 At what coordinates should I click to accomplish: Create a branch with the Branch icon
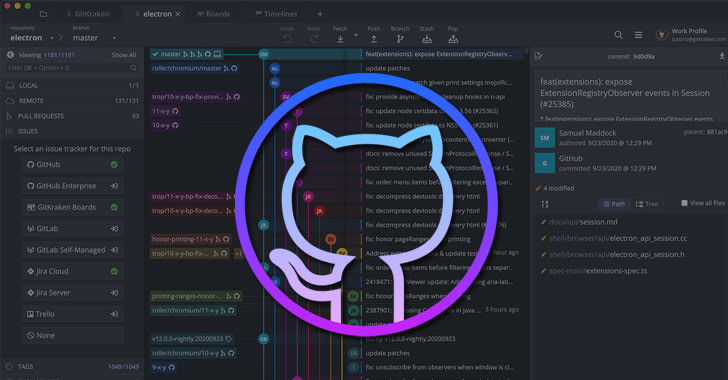click(400, 39)
